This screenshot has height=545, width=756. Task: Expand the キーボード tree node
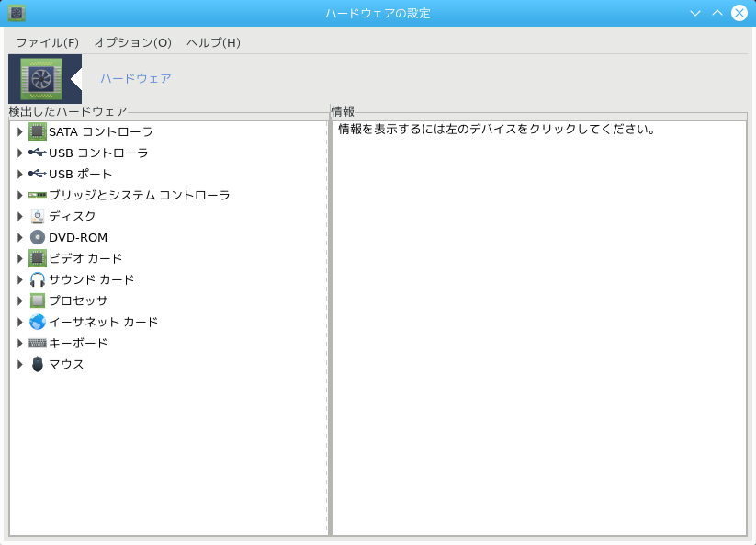coord(20,344)
